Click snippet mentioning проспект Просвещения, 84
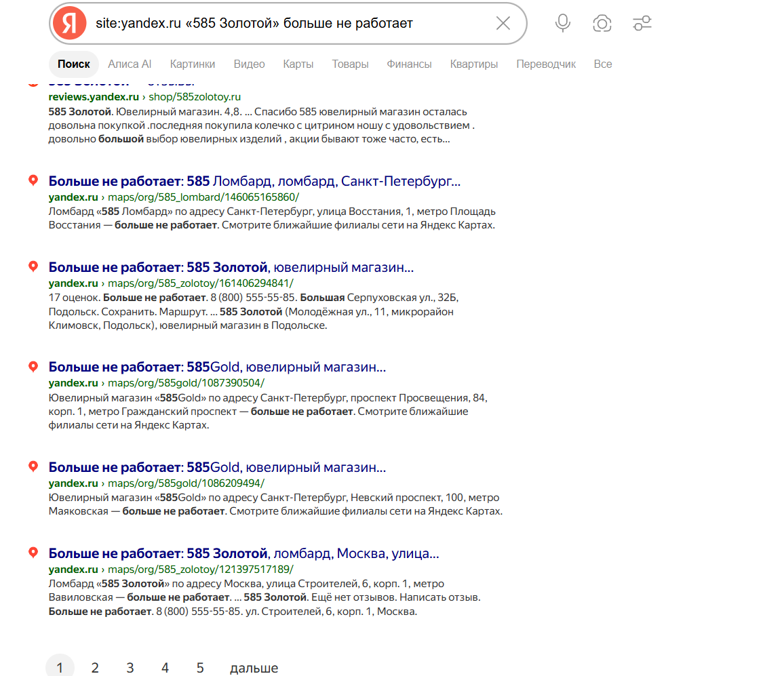784x676 pixels. pos(268,411)
